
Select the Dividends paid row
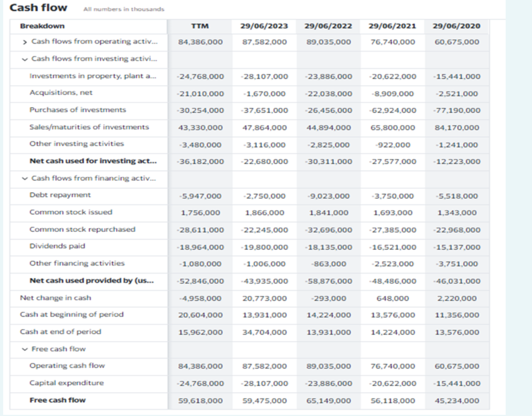click(x=57, y=246)
